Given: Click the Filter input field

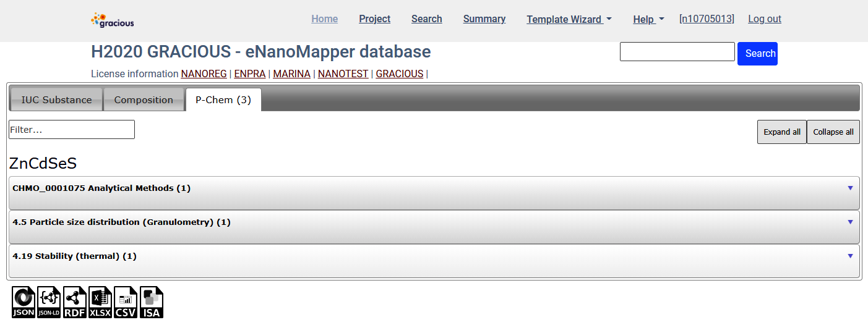Looking at the screenshot, I should (x=72, y=130).
